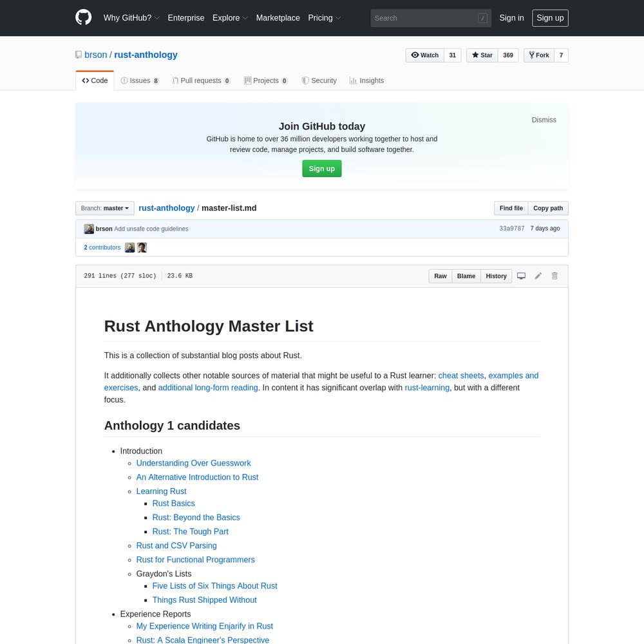Open the Rust Basics link

pos(174,503)
